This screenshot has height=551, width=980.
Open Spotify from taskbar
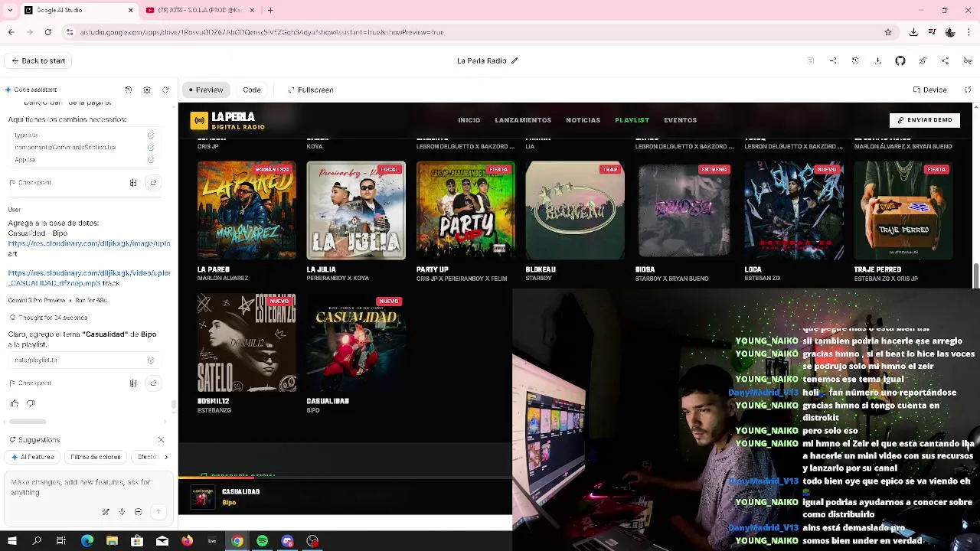[263, 541]
